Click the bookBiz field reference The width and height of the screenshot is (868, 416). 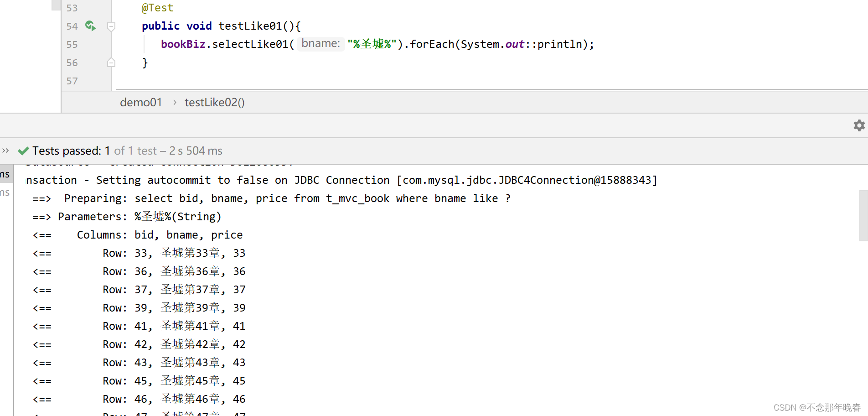click(183, 44)
